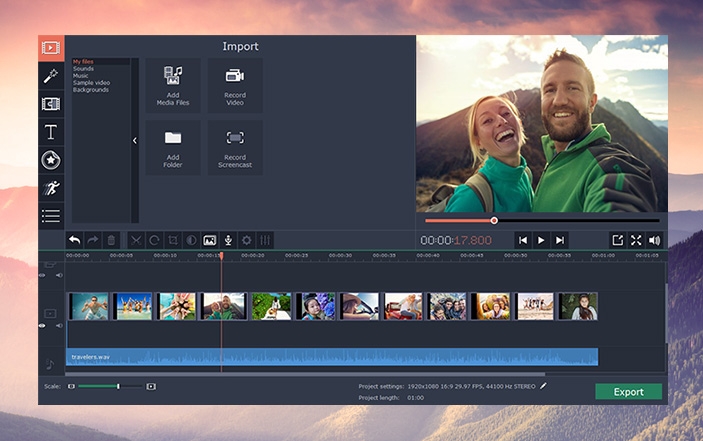Click the Export button
703x441 pixels.
pyautogui.click(x=628, y=392)
